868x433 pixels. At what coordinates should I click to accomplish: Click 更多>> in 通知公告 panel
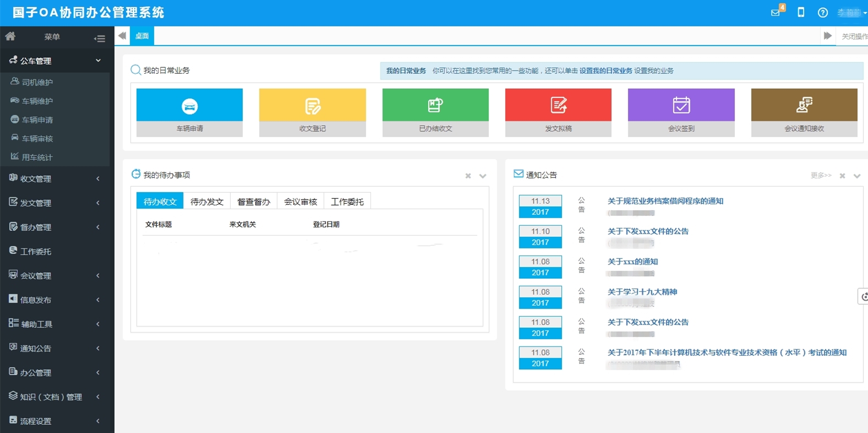coord(821,175)
